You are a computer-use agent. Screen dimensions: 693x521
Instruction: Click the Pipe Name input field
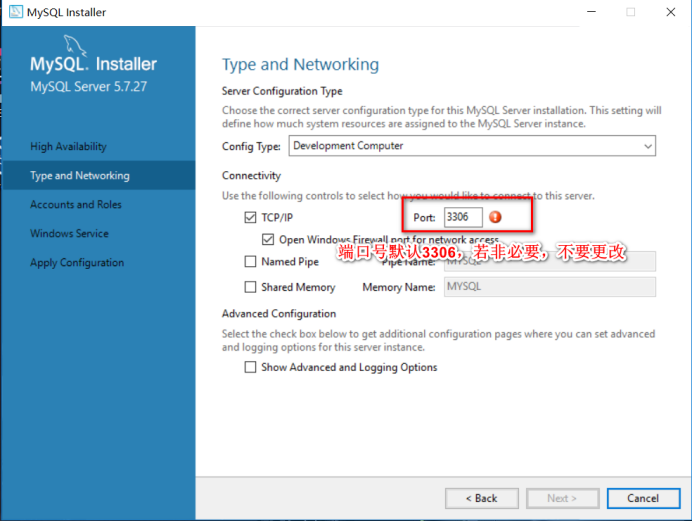[550, 262]
